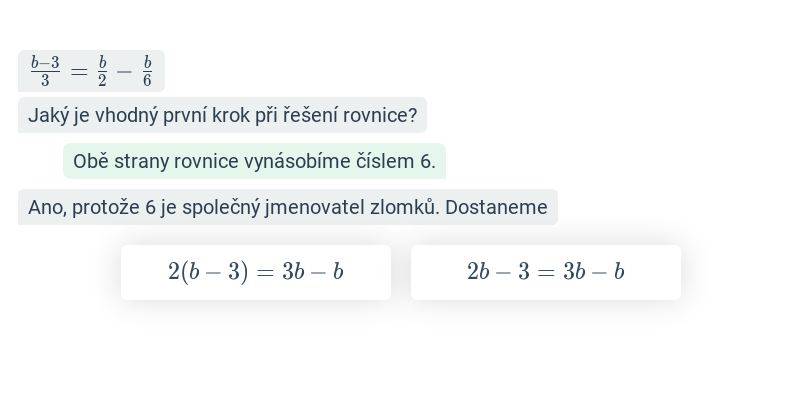Click the fraction b/6 in the equation
Screen dimensions: 800x400
tap(147, 71)
